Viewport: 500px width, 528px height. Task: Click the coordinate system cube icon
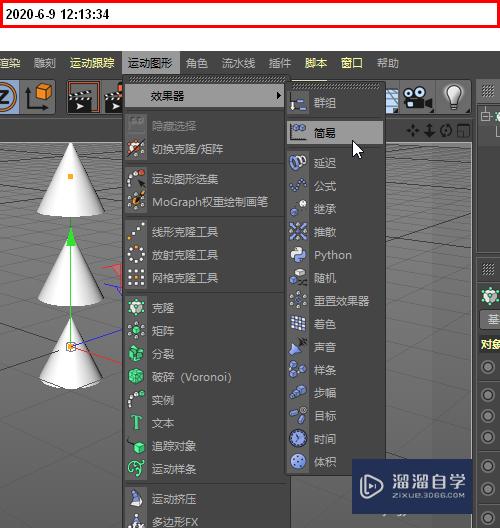pyautogui.click(x=38, y=97)
